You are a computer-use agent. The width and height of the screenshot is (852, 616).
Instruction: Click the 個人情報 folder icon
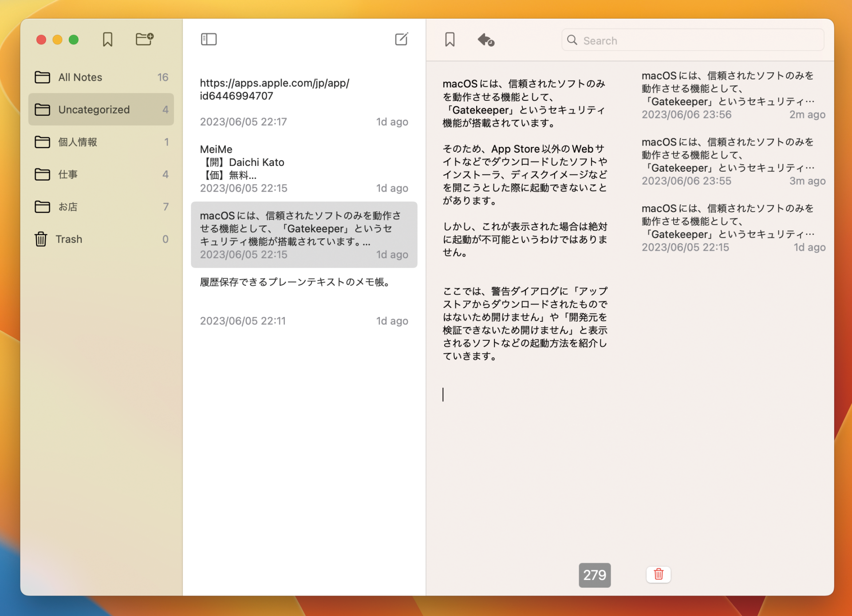pyautogui.click(x=42, y=142)
